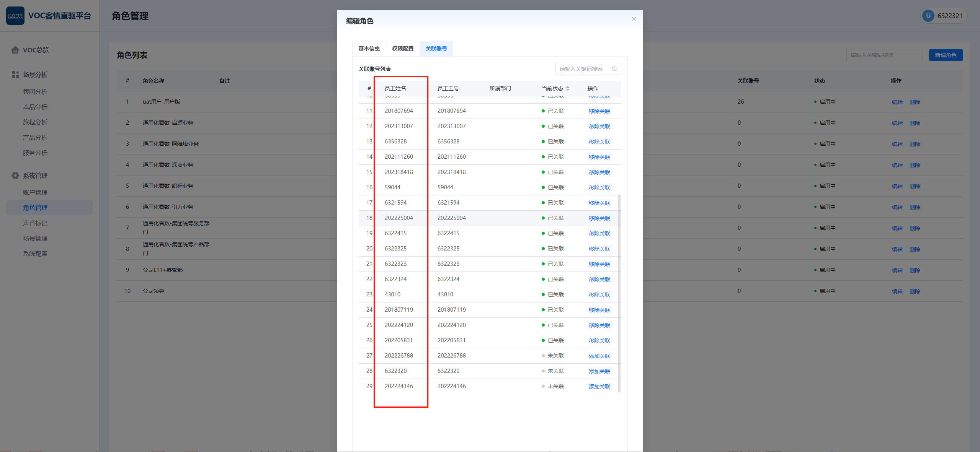Click the VOC总览 home icon

tap(15, 50)
